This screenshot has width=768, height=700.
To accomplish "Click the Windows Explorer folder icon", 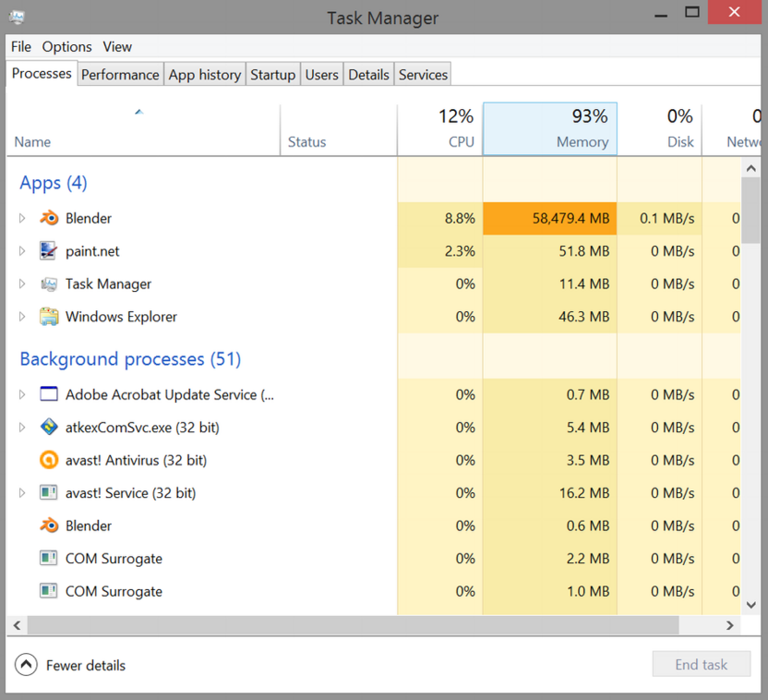I will (x=49, y=317).
